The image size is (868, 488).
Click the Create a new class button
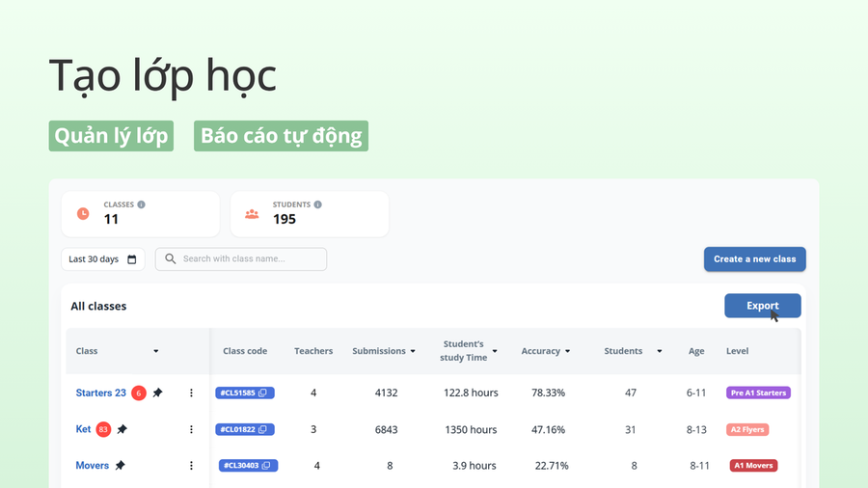pos(755,258)
